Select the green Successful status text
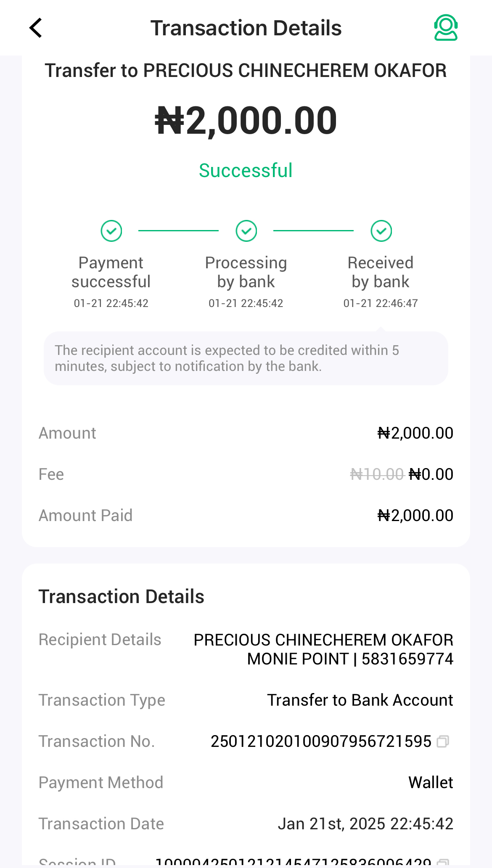Screen dimensions: 492x868 coord(246,171)
